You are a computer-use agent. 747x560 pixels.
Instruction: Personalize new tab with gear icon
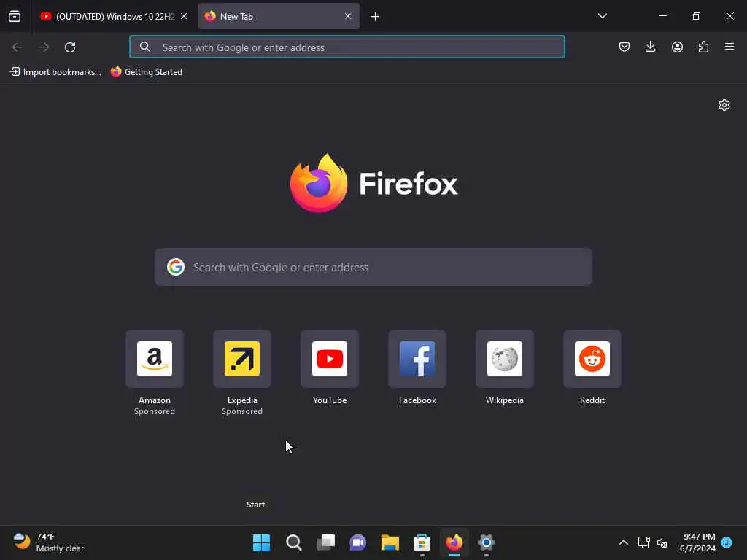click(x=724, y=105)
